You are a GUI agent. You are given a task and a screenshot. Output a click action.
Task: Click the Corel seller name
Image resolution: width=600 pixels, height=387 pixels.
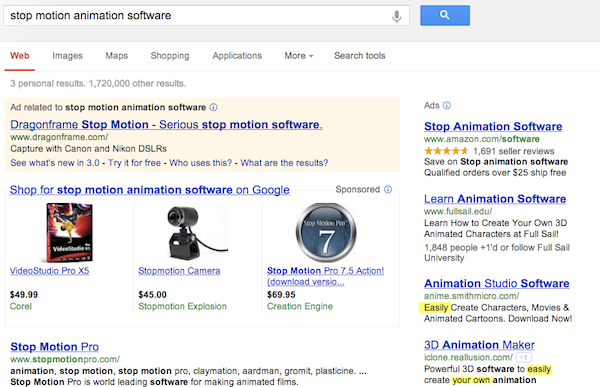point(21,306)
